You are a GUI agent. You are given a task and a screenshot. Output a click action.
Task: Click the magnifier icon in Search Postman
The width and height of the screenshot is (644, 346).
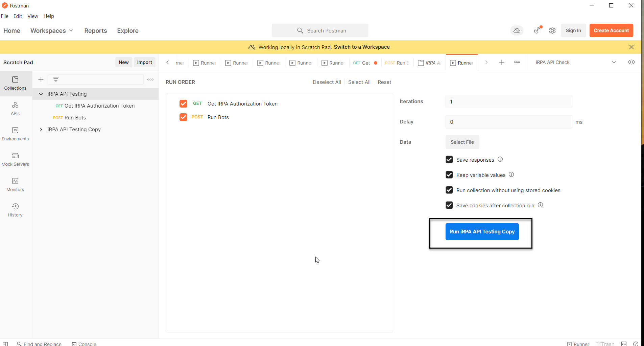(300, 30)
